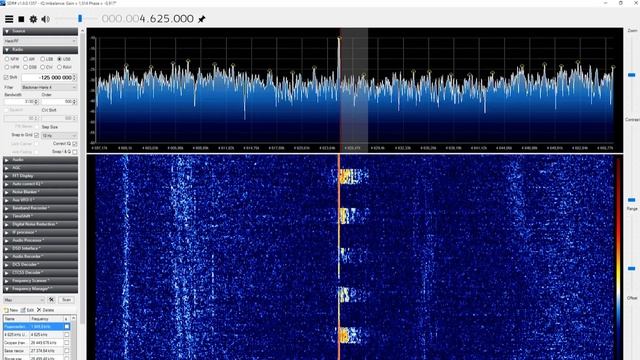Screen dimensions: 640x360
Task: Open the HackRF source device dropdown
Action: click(x=40, y=41)
